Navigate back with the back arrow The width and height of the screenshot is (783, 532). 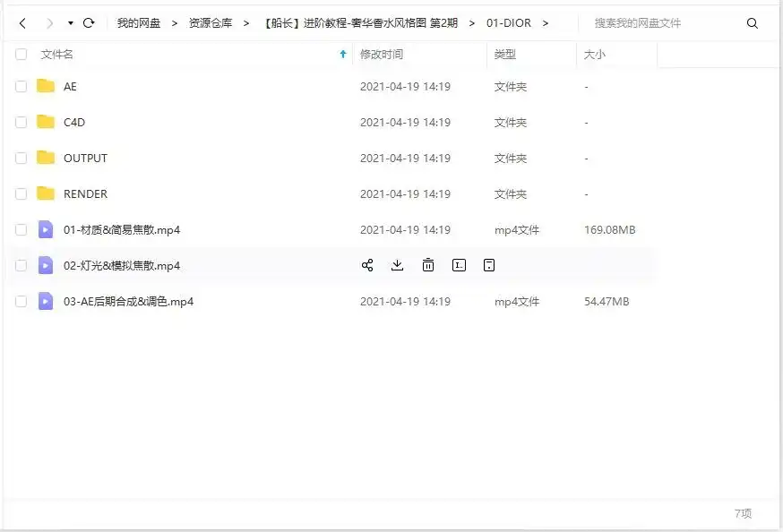[21, 23]
